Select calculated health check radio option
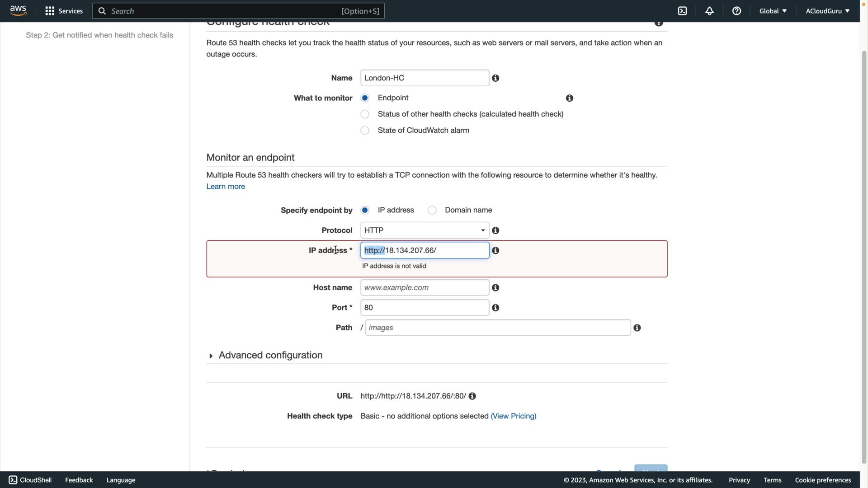 pyautogui.click(x=365, y=114)
